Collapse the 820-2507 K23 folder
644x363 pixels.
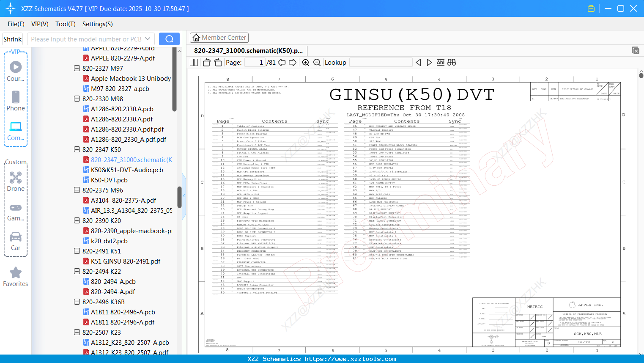pyautogui.click(x=77, y=333)
